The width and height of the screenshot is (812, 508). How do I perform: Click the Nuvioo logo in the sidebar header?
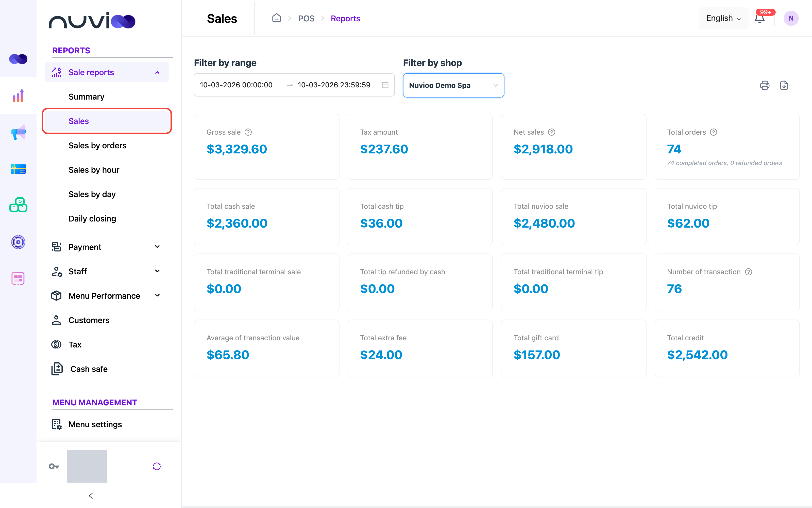click(x=92, y=21)
